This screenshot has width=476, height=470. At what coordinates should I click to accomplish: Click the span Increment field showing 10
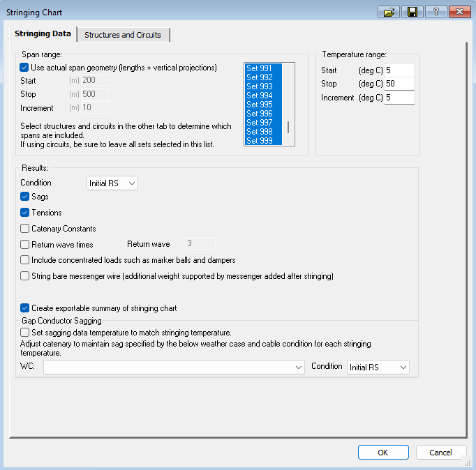[x=96, y=107]
